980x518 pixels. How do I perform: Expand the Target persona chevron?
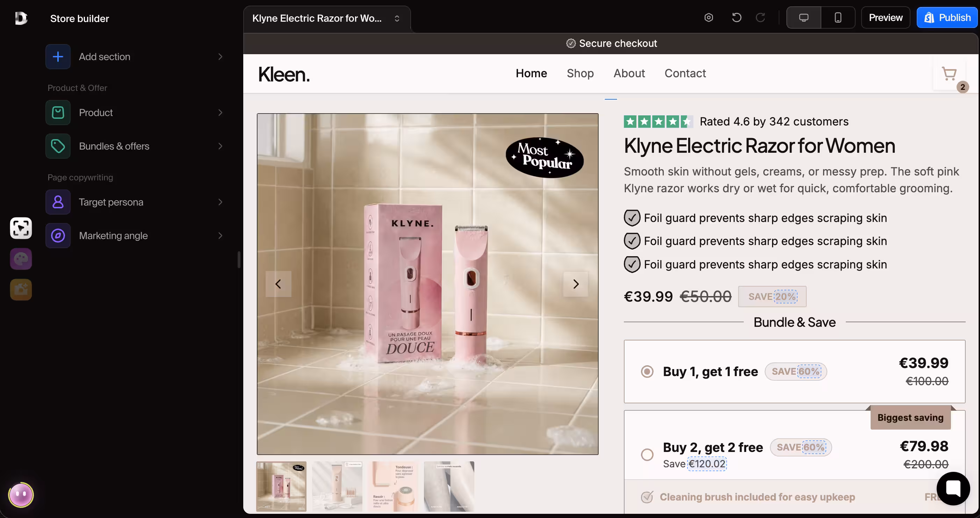coord(220,202)
